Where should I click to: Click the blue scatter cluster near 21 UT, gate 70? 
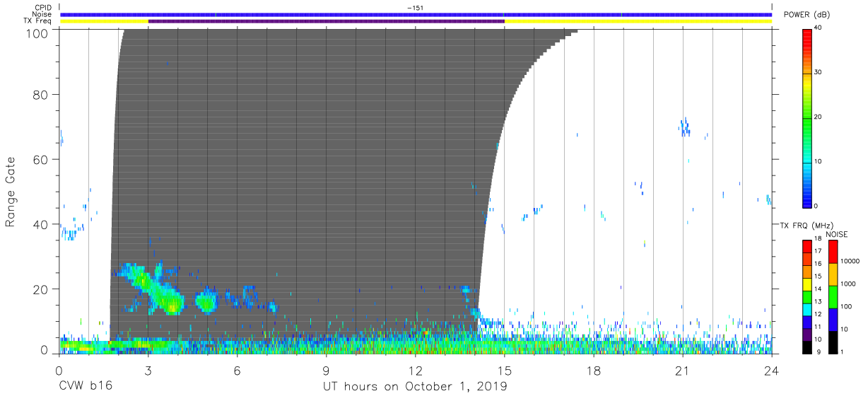coord(684,127)
